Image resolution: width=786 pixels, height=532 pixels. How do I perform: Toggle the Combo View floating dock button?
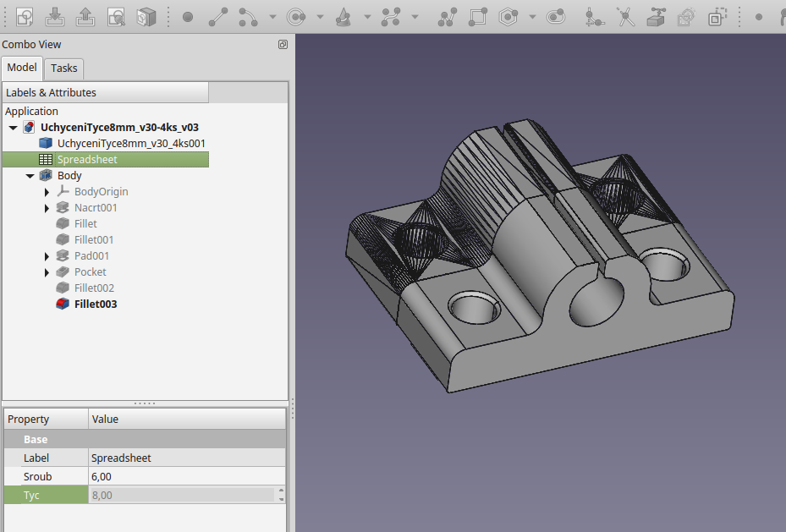click(x=283, y=45)
